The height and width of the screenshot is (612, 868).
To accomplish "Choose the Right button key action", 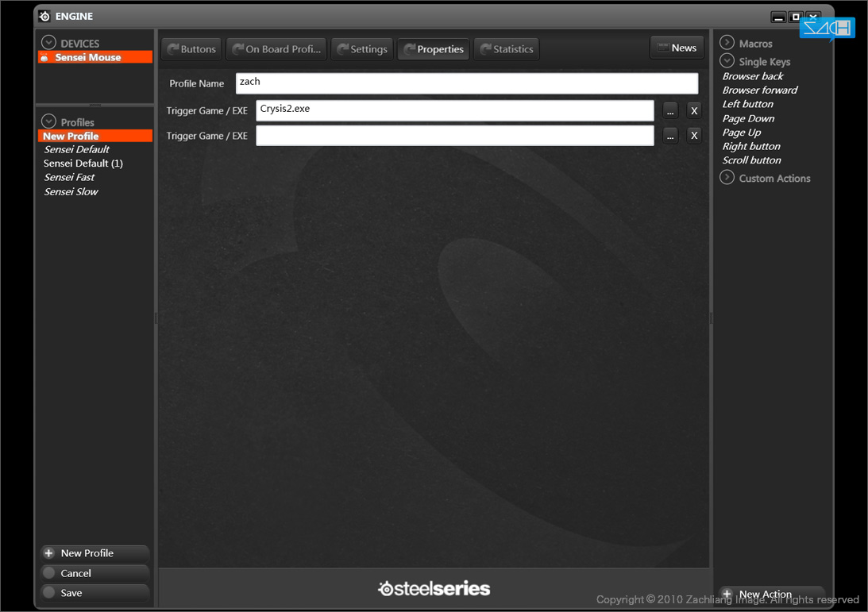I will click(x=751, y=146).
